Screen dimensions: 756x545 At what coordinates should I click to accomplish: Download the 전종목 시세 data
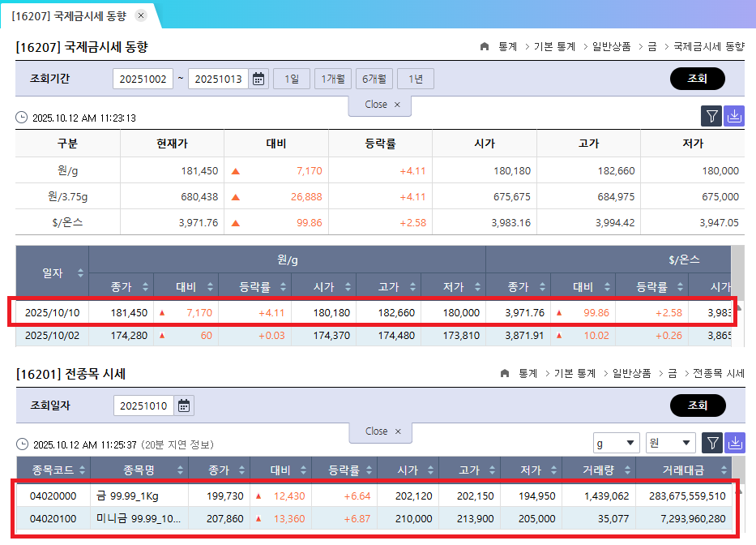[x=734, y=444]
